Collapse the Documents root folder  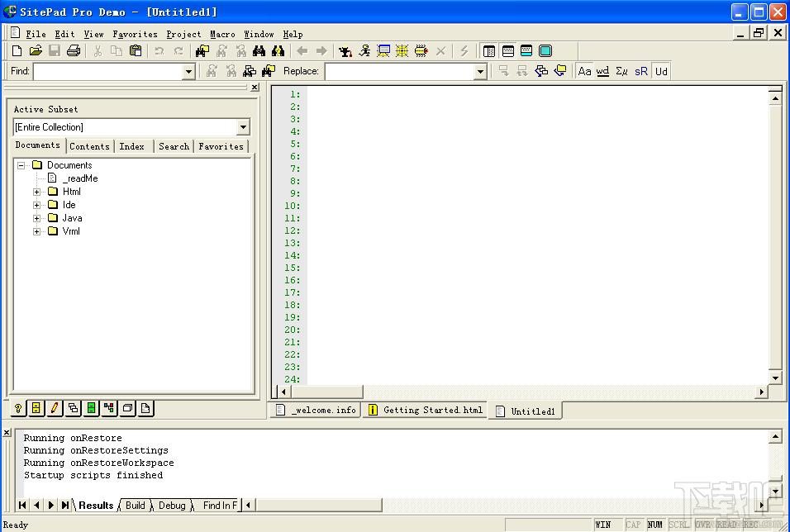[x=21, y=165]
